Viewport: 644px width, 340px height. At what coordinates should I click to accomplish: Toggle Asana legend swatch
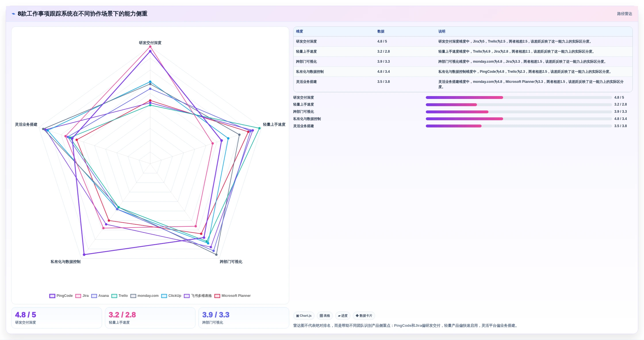[x=94, y=296]
